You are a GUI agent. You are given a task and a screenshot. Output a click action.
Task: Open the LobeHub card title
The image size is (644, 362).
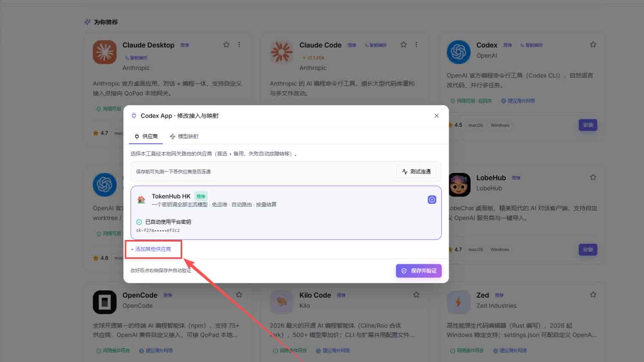491,178
